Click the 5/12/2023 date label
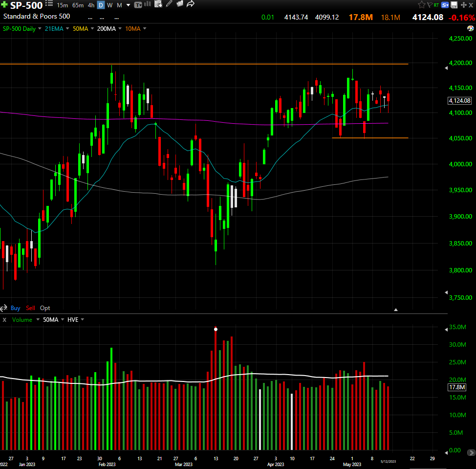The height and width of the screenshot is (469, 476). 388,461
